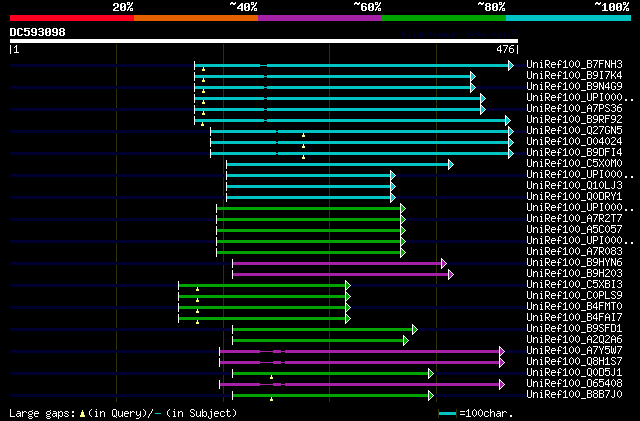640x421 pixels.
Task: Click the green alignment bar for A7R2T7
Action: click(309, 220)
